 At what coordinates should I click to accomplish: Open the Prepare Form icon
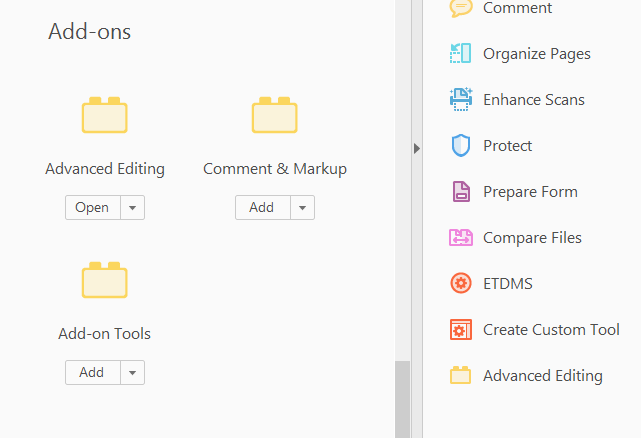(460, 192)
